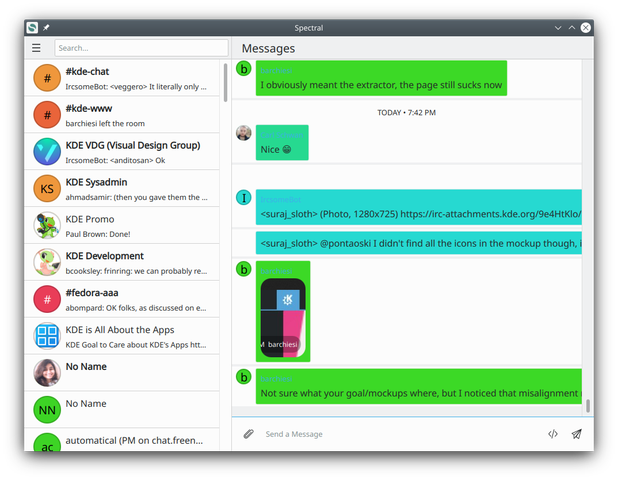Open the image thumbnail from barchiesi
Image resolution: width=618 pixels, height=480 pixels.
(x=283, y=318)
